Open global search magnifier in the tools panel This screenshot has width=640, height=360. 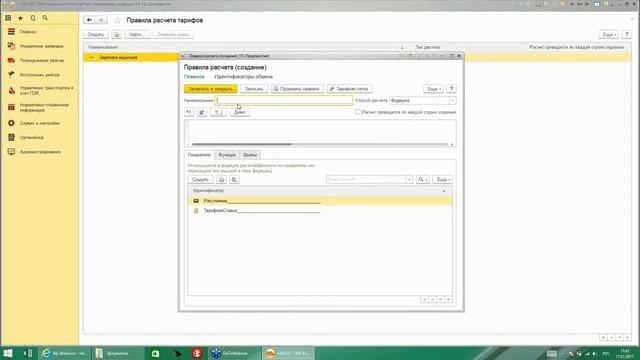click(45, 18)
